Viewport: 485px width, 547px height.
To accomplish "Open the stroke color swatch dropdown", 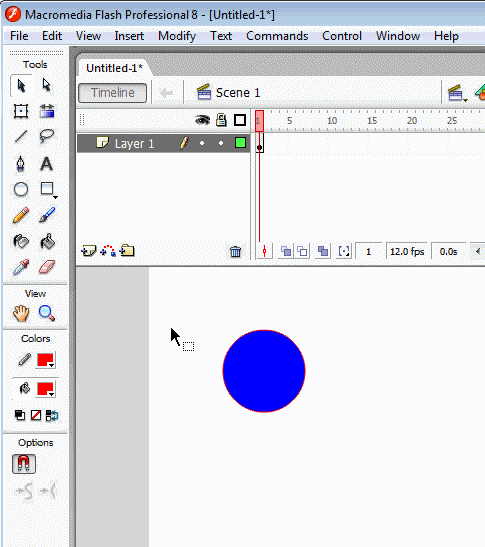I will [x=46, y=360].
